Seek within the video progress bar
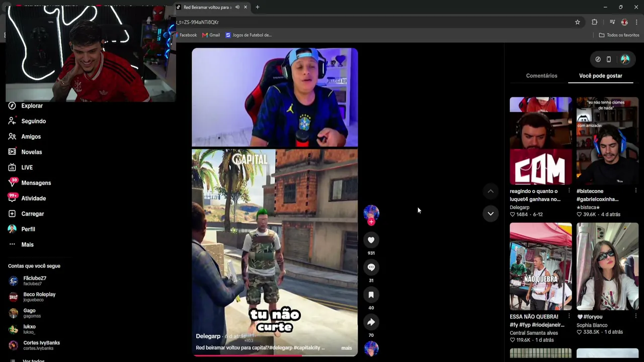The image size is (644, 362). point(275,355)
